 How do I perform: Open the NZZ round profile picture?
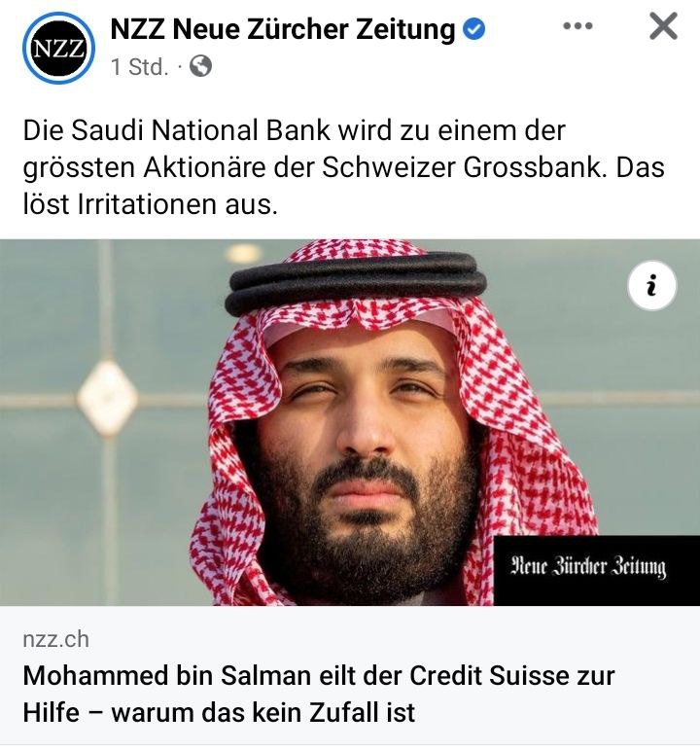point(58,49)
